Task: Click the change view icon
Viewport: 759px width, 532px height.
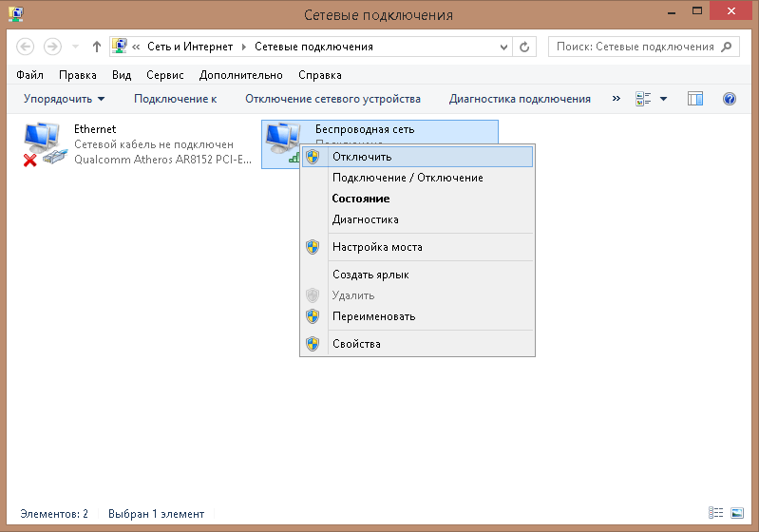Action: pos(643,99)
